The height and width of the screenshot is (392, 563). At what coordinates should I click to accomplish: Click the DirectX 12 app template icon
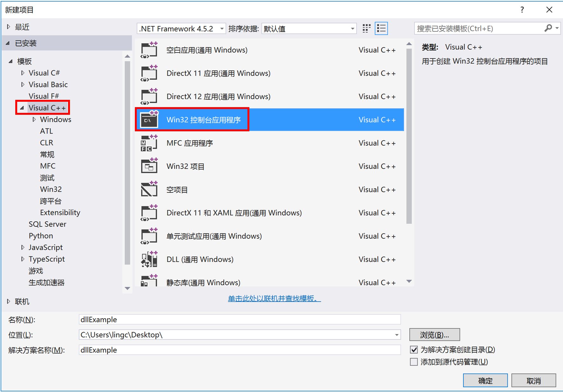[x=149, y=96]
